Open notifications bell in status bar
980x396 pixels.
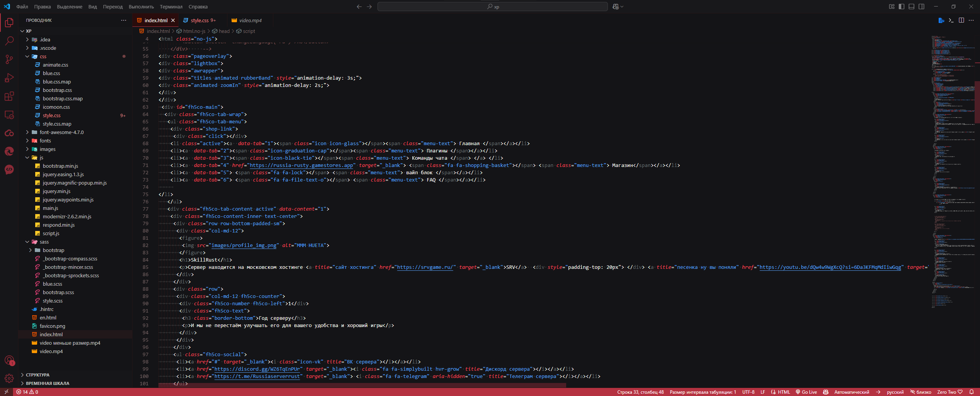(972, 392)
